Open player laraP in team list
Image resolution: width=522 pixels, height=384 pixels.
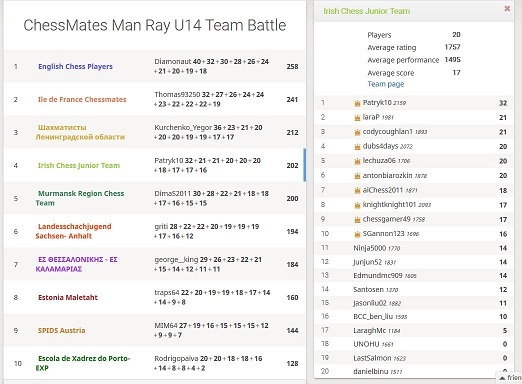point(414,117)
